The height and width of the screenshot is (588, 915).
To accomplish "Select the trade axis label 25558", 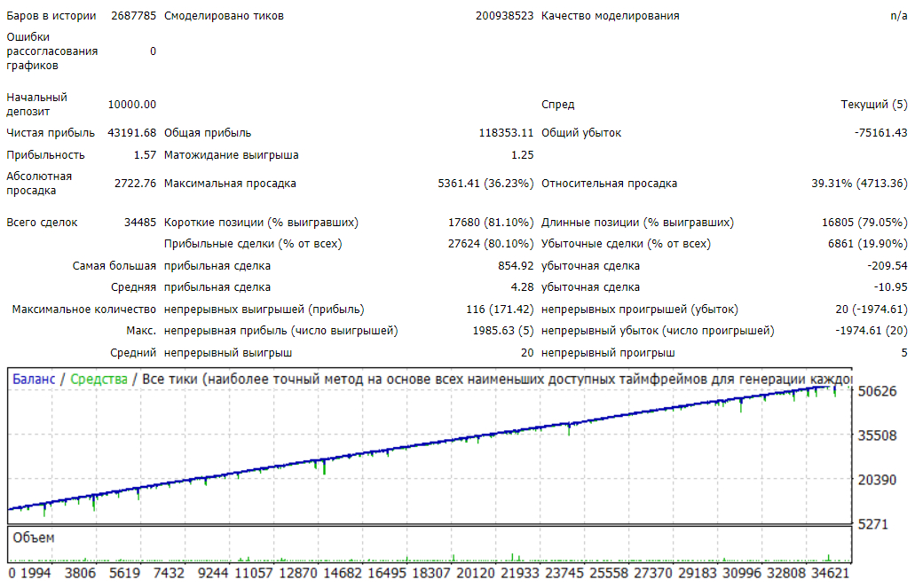I will click(x=609, y=574).
